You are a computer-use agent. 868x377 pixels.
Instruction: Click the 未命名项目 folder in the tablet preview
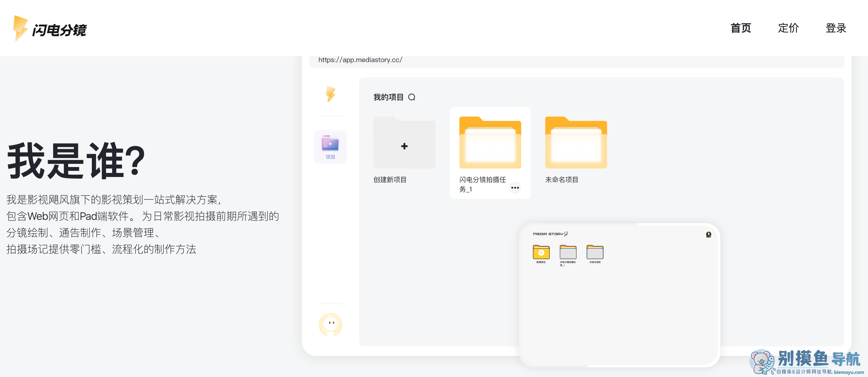point(595,252)
